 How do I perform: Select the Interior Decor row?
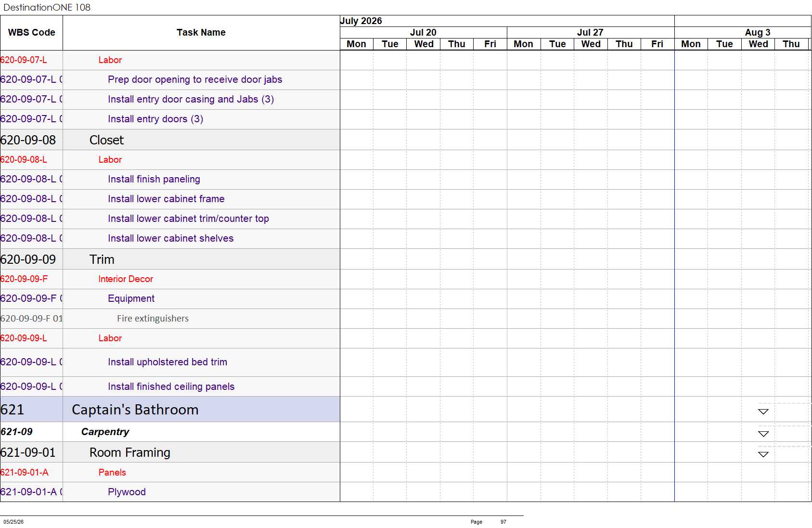tap(170, 279)
